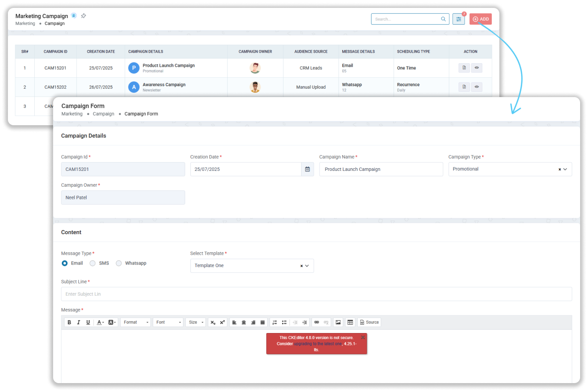View the Product Launch Campaign row details
Screen dimensions: 588x391
tap(477, 68)
